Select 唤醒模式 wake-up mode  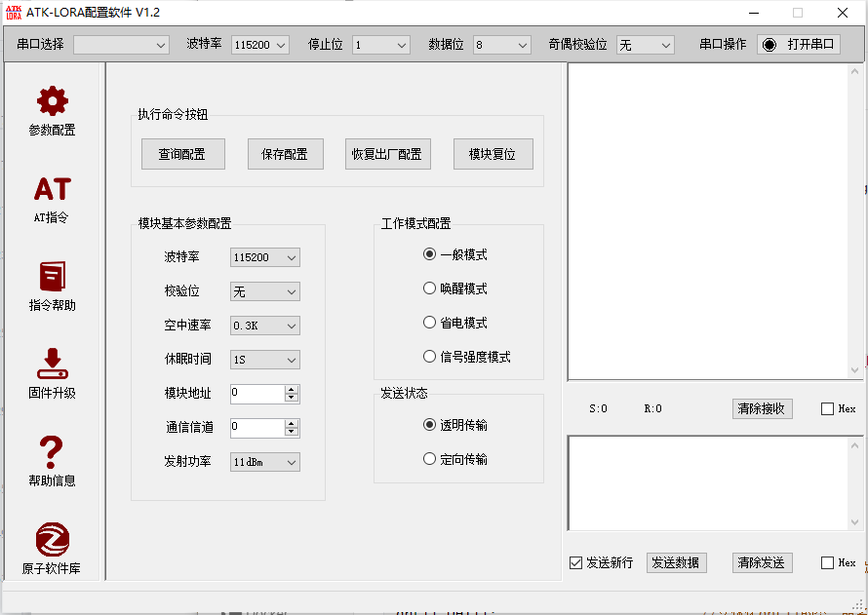coord(430,288)
